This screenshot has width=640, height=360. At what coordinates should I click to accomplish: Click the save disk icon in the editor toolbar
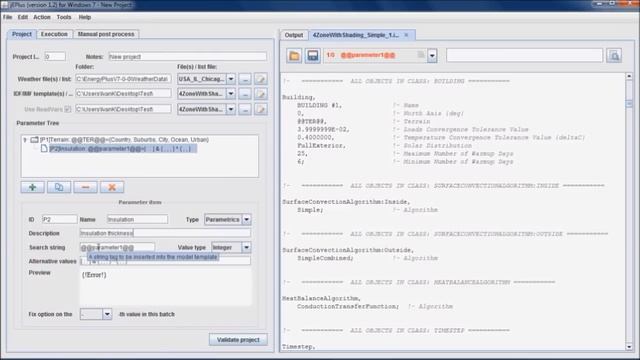coord(313,56)
